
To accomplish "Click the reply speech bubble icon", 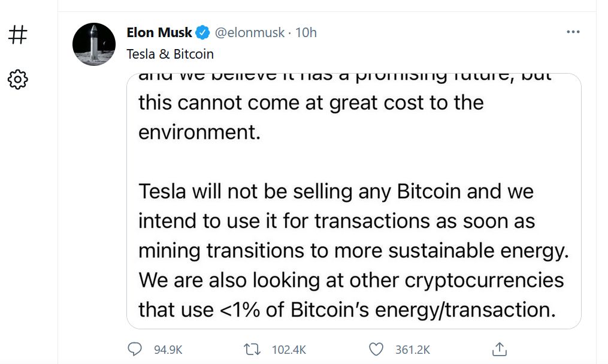I will [x=135, y=349].
